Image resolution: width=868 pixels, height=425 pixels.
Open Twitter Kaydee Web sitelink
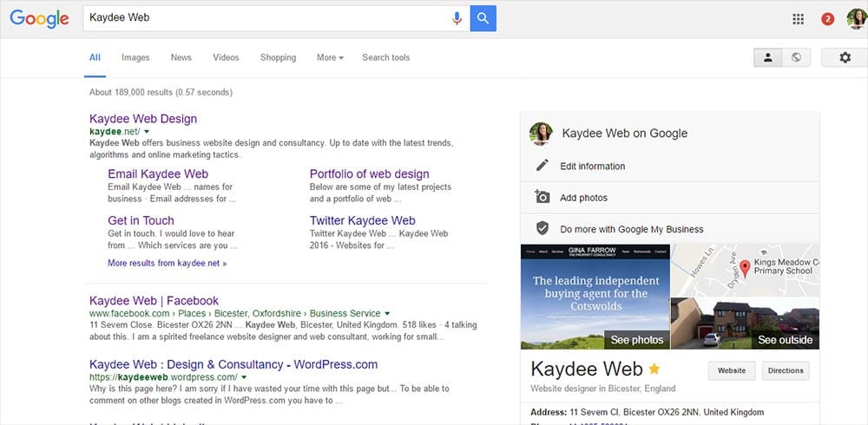[362, 220]
